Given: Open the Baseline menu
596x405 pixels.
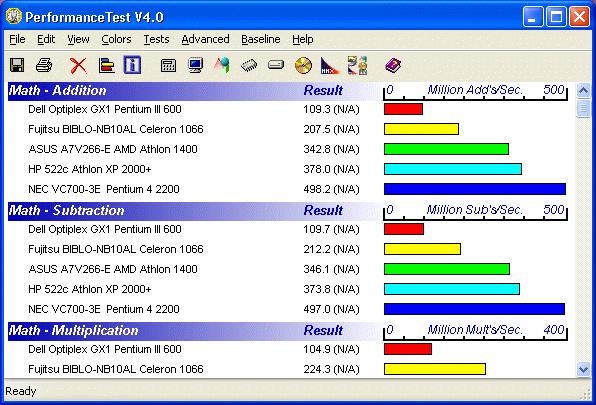Looking at the screenshot, I should 261,39.
